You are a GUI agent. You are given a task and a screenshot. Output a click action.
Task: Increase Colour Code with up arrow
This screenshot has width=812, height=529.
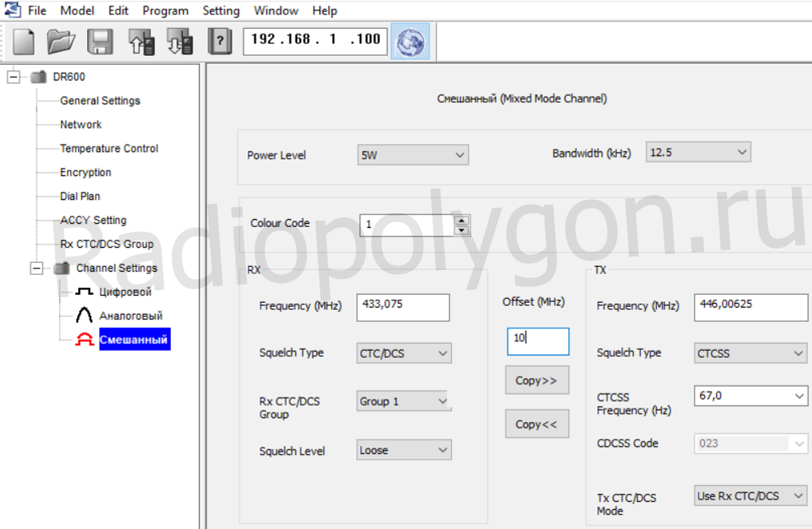point(461,221)
